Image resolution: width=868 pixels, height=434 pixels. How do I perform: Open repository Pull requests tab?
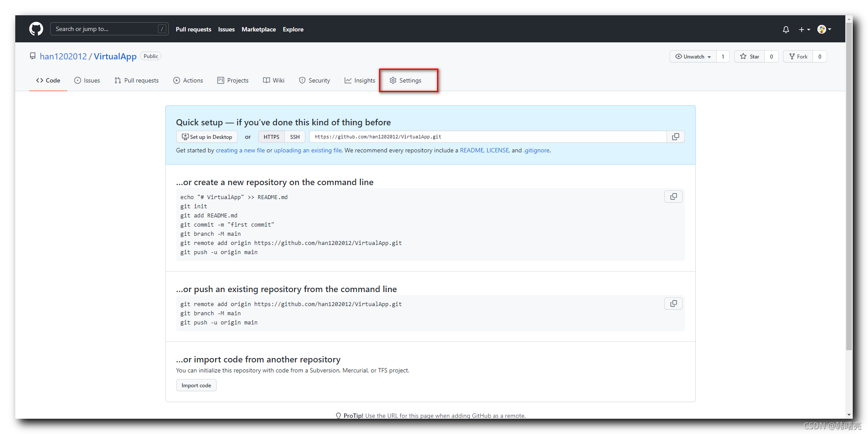click(137, 80)
